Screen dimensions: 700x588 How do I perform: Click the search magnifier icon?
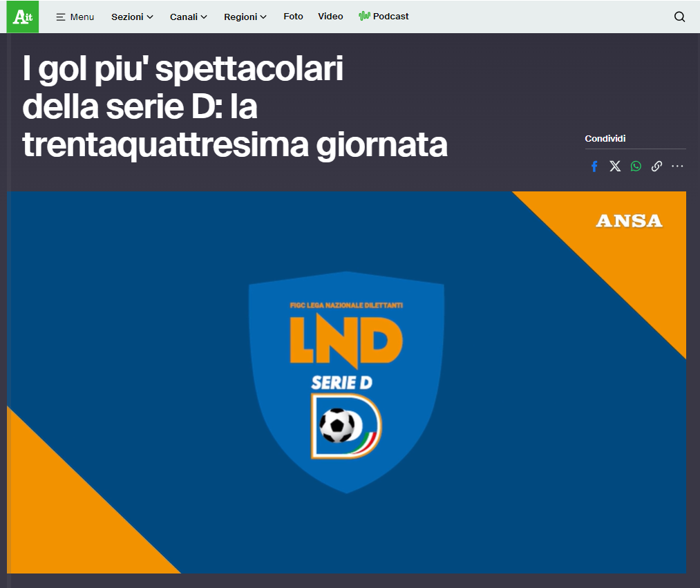coord(679,17)
